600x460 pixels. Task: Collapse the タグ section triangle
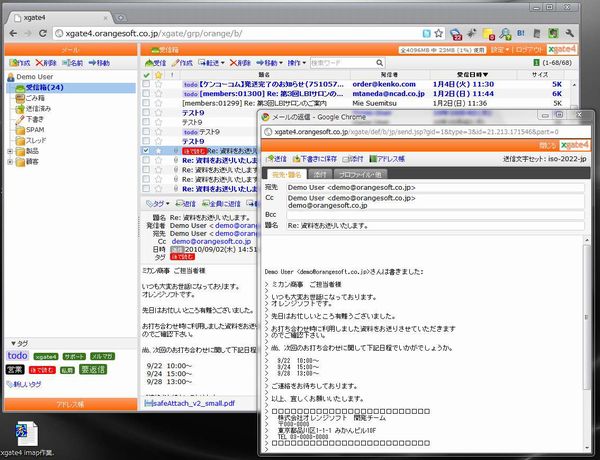click(13, 344)
